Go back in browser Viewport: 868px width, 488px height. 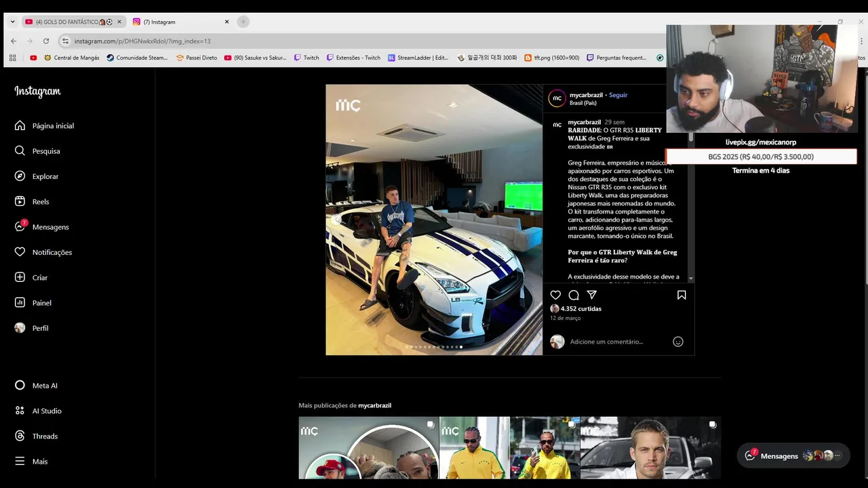[x=14, y=41]
